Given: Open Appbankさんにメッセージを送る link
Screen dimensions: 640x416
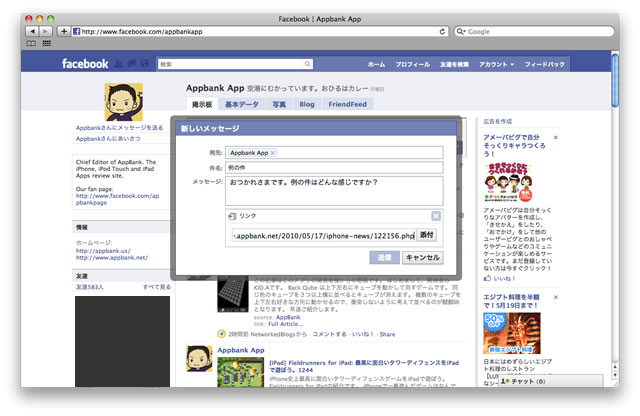Looking at the screenshot, I should point(120,128).
